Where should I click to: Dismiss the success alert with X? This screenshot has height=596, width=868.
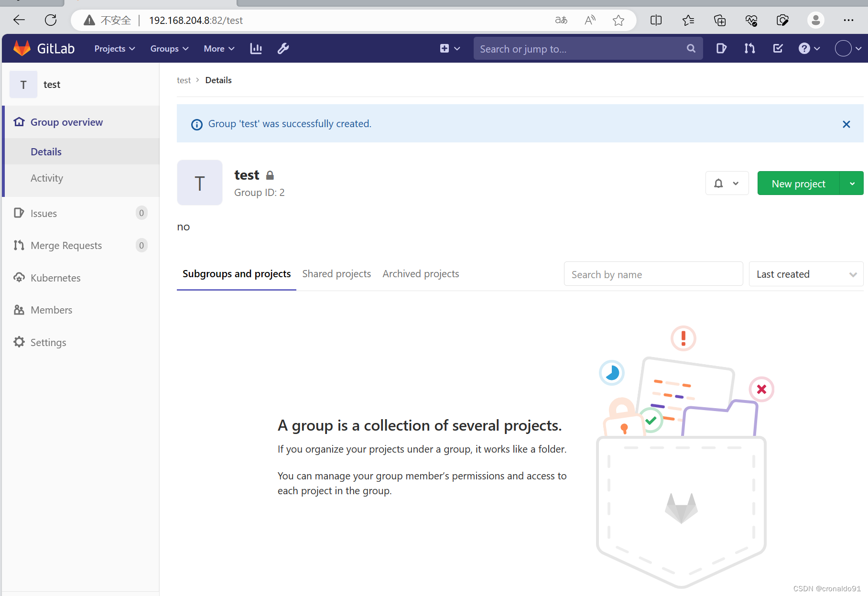(846, 124)
